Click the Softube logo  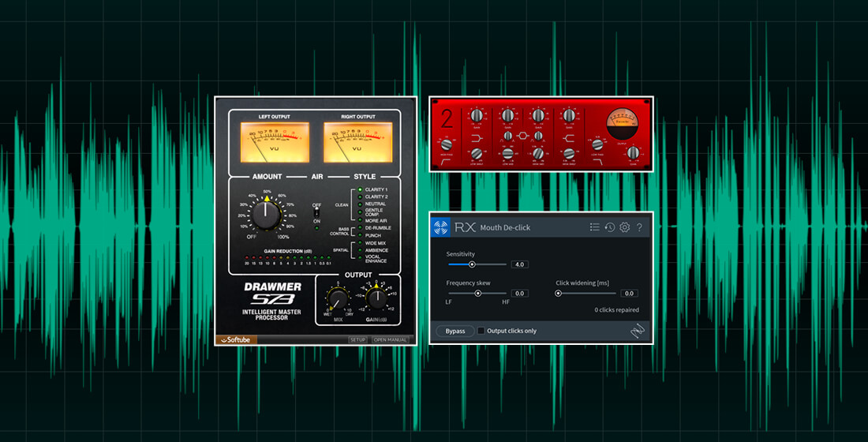tap(236, 340)
